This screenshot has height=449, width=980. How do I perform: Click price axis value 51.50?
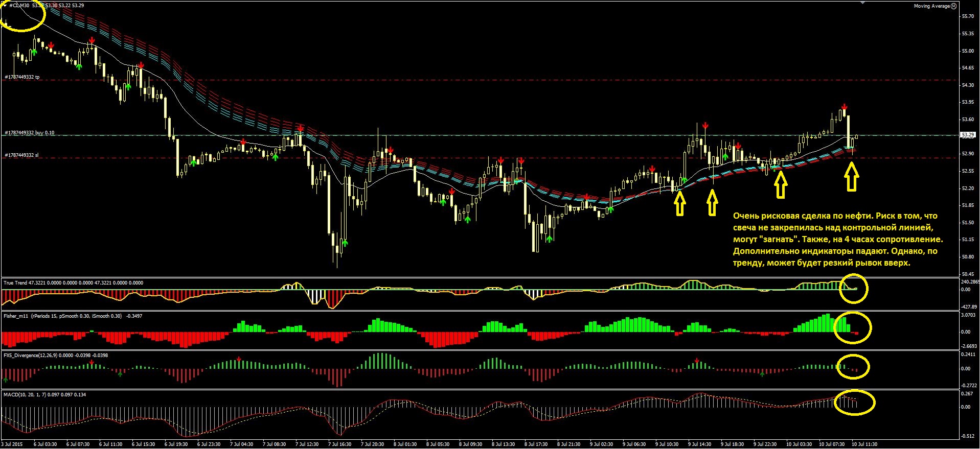tap(968, 223)
